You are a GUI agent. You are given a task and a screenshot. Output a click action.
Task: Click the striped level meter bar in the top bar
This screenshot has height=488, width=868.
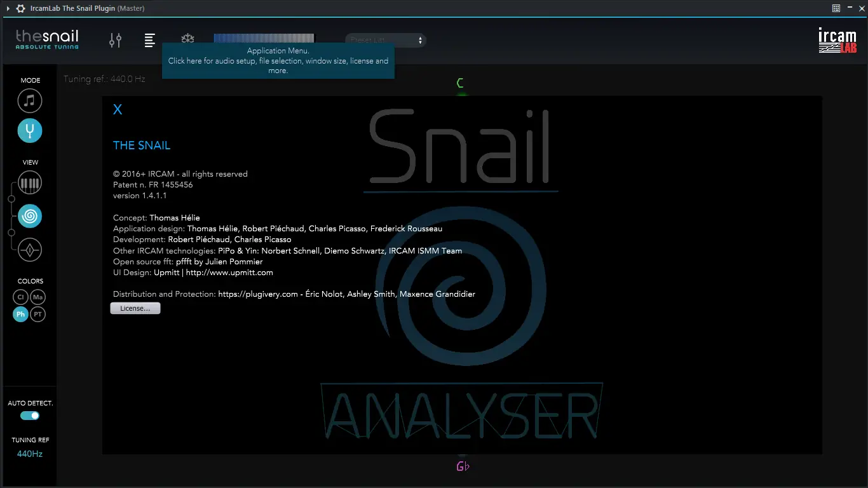coord(264,38)
